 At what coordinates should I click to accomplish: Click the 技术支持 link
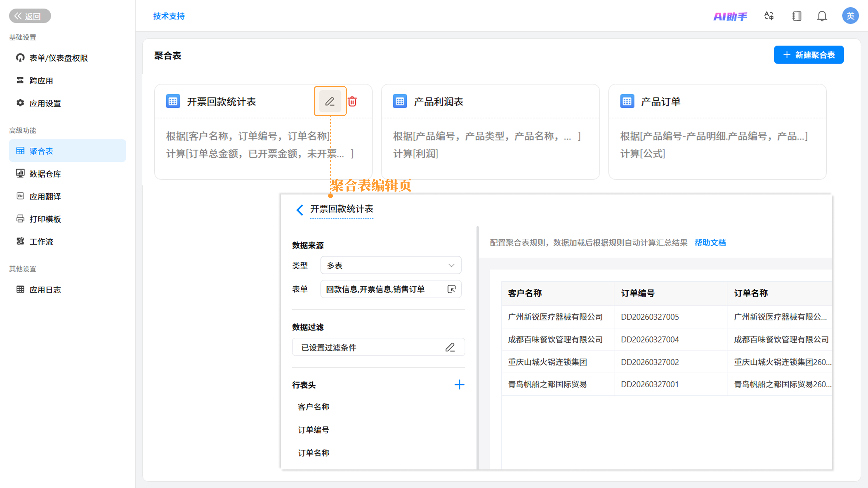pos(169,16)
